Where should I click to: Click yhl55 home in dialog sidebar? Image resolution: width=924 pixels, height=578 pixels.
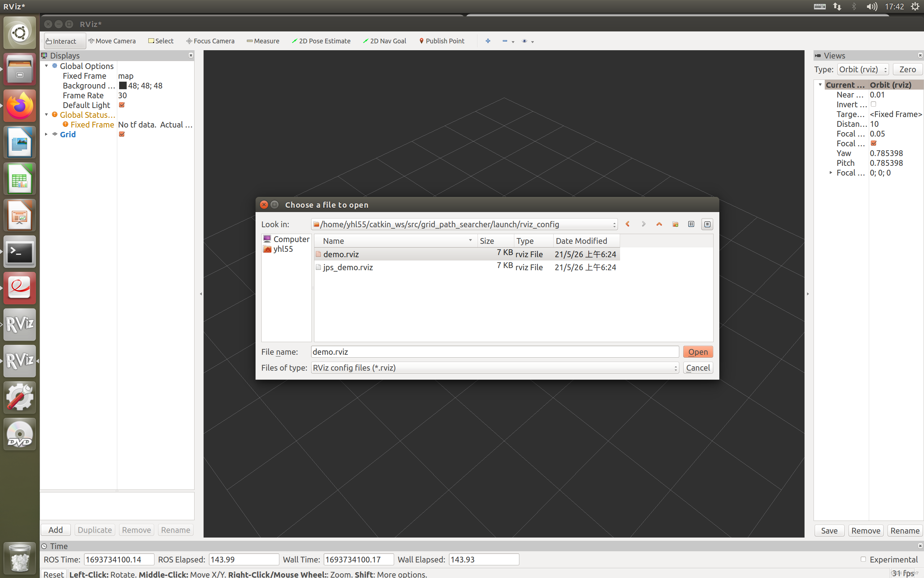click(278, 249)
